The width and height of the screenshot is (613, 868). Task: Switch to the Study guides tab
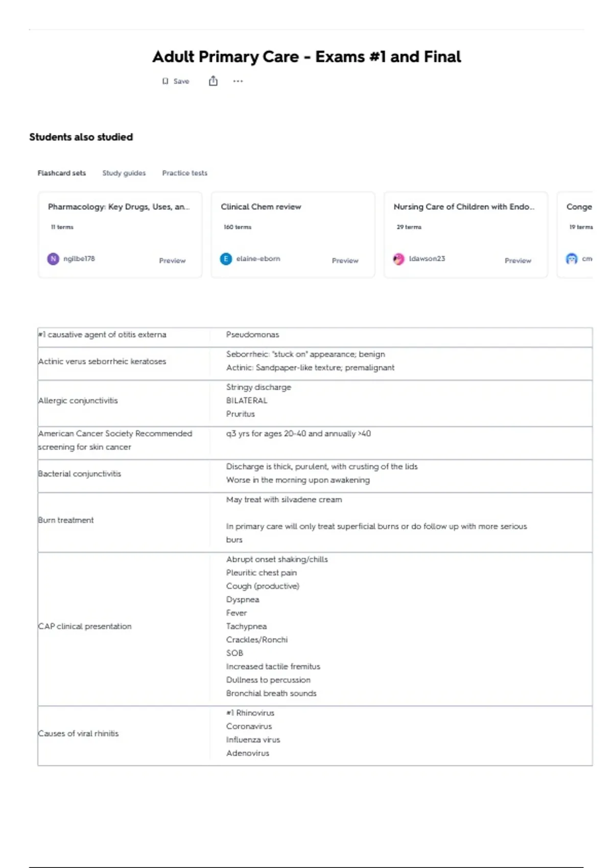[x=124, y=173]
